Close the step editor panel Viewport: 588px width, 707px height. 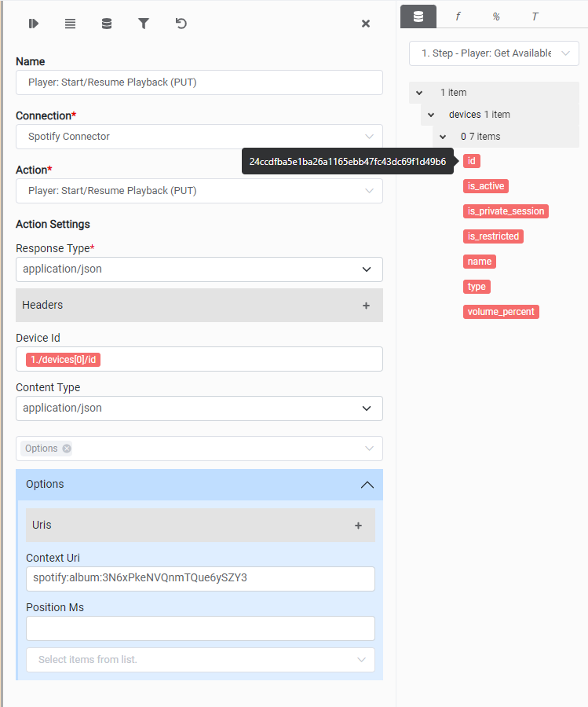366,24
